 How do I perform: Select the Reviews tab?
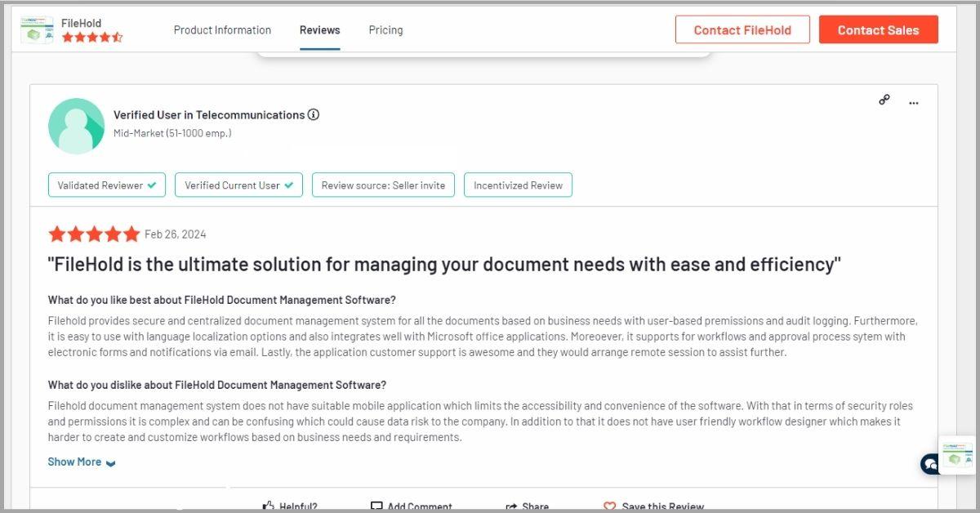[x=319, y=30]
